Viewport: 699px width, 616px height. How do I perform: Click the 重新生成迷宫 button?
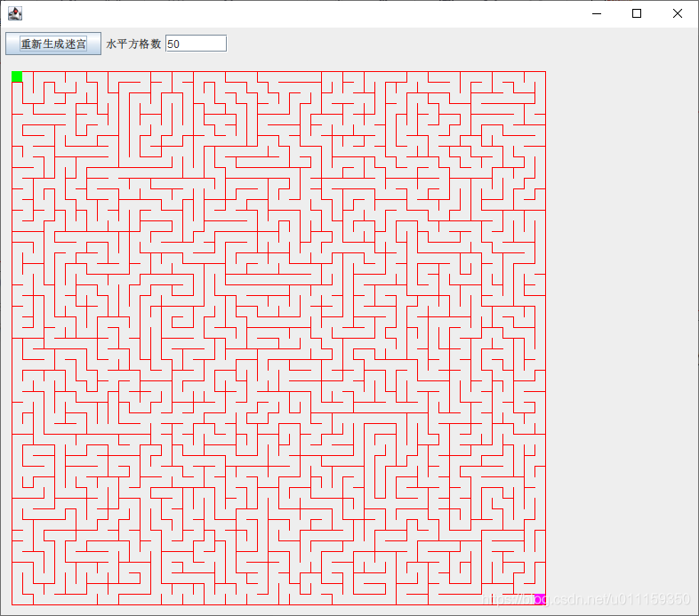(53, 44)
